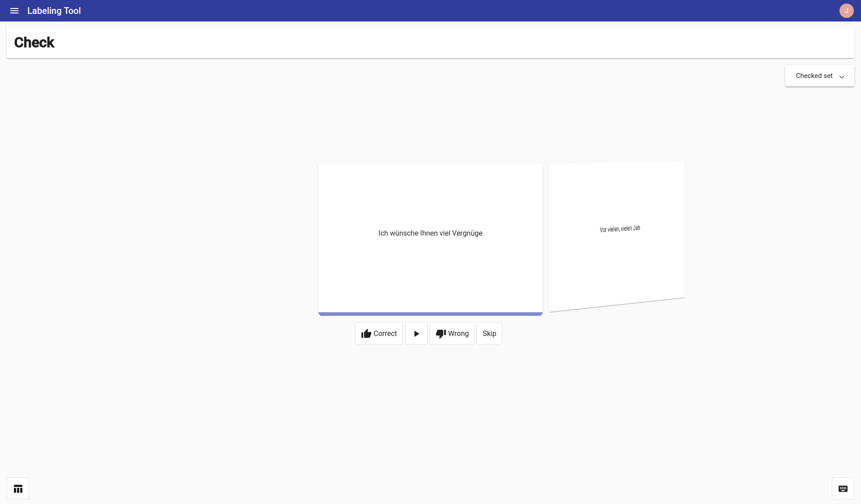
Task: Open the keyboard shortcuts icon bottom right
Action: [843, 488]
